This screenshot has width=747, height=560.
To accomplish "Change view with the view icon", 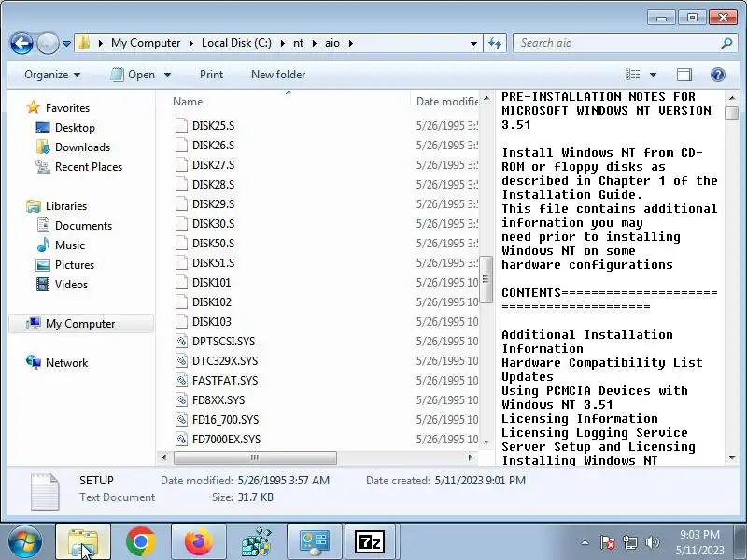I will tap(633, 75).
